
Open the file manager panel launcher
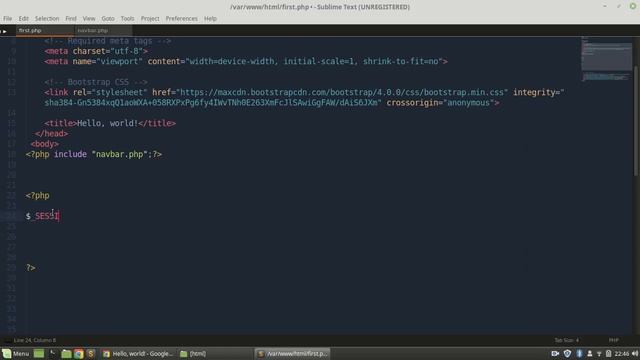tap(66, 353)
